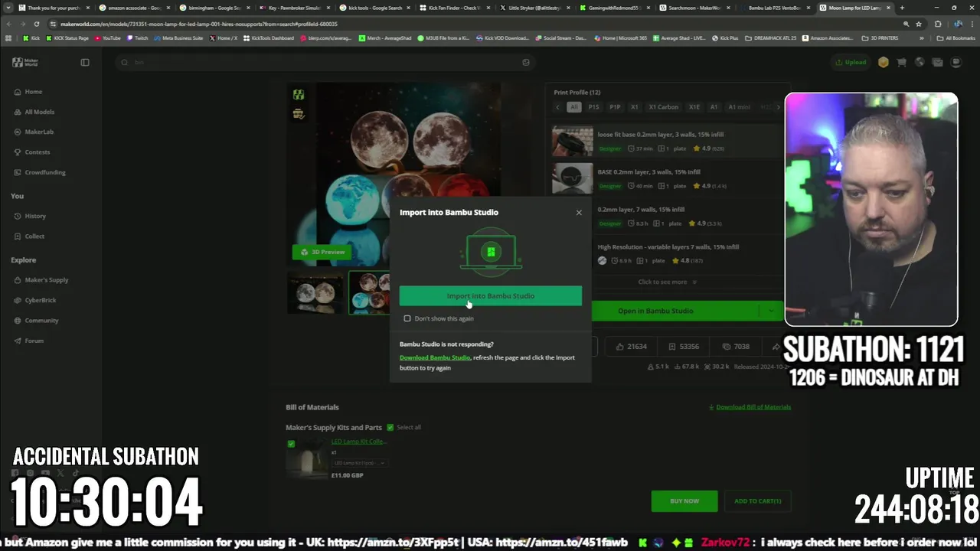Screen dimensions: 980x551
Task: Select the two-moon lamp thumbnail image
Action: (x=315, y=292)
